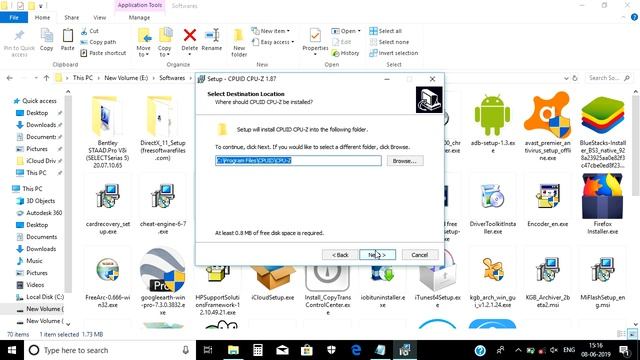Select Firefox Installer.exe file icon
The width and height of the screenshot is (640, 360).
pyautogui.click(x=602, y=196)
